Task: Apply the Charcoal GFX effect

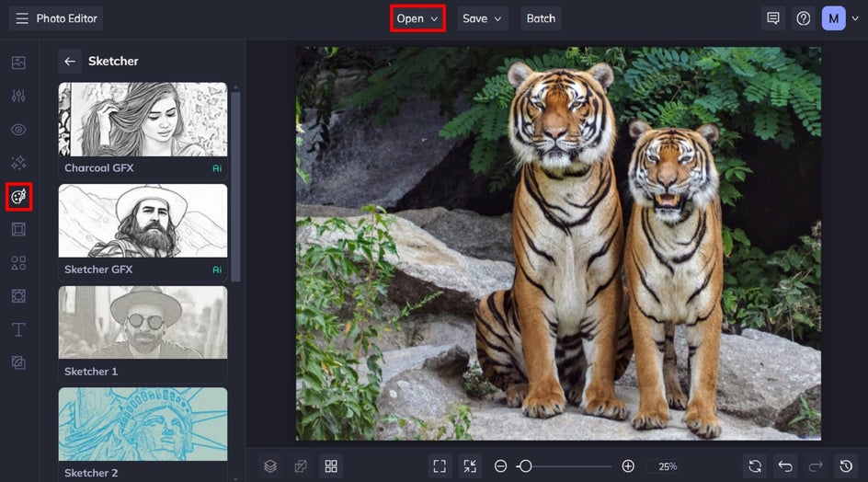Action: (143, 131)
